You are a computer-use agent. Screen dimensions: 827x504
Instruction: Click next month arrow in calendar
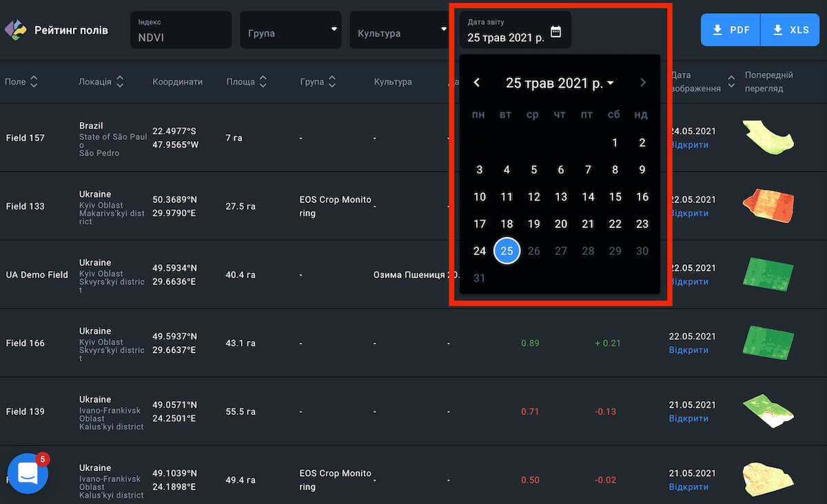[x=643, y=83]
